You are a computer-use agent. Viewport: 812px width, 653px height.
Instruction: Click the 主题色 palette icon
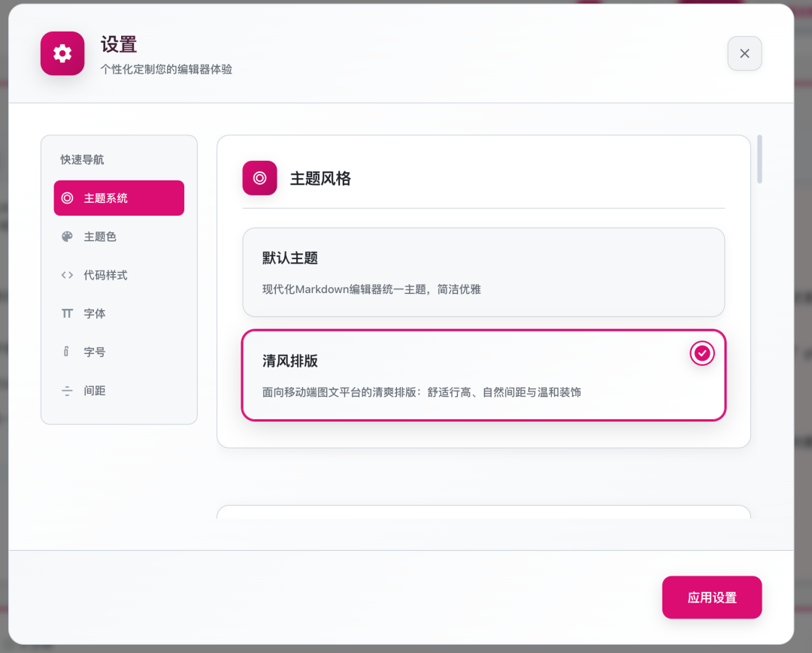click(67, 237)
